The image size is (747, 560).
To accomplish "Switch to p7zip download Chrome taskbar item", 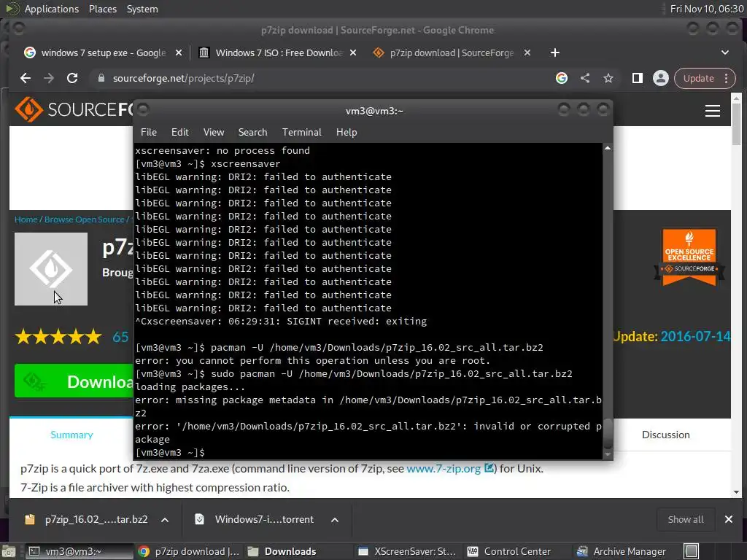I will click(190, 551).
